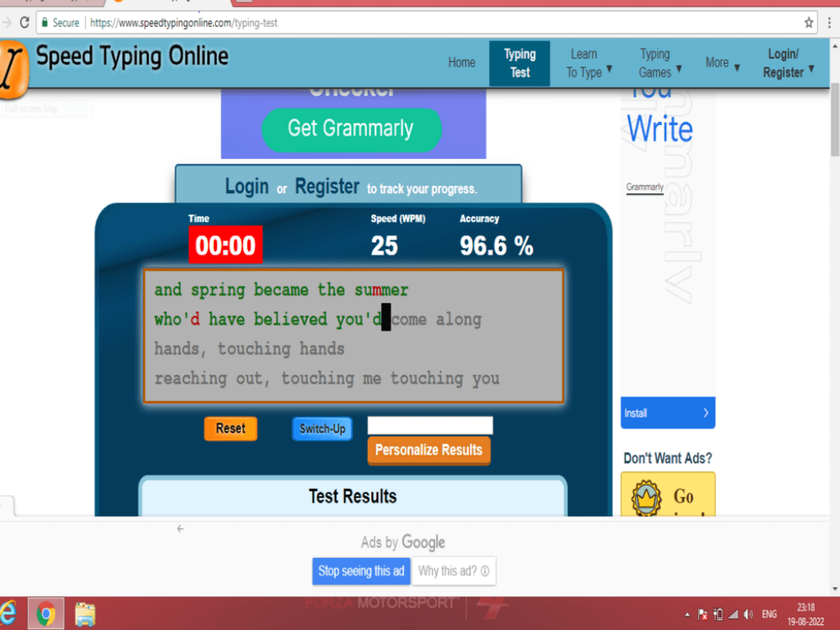The width and height of the screenshot is (840, 630).
Task: Expand the More dropdown menu
Action: point(722,63)
